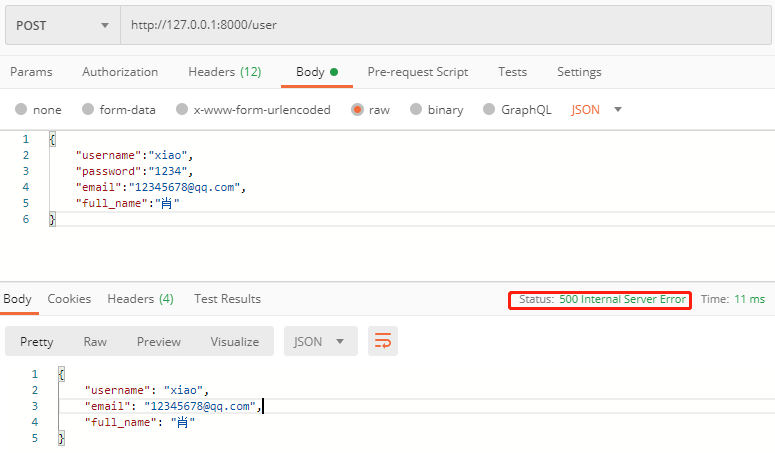This screenshot has width=775, height=453.
Task: Open the response JSON format dropdown
Action: (x=320, y=342)
